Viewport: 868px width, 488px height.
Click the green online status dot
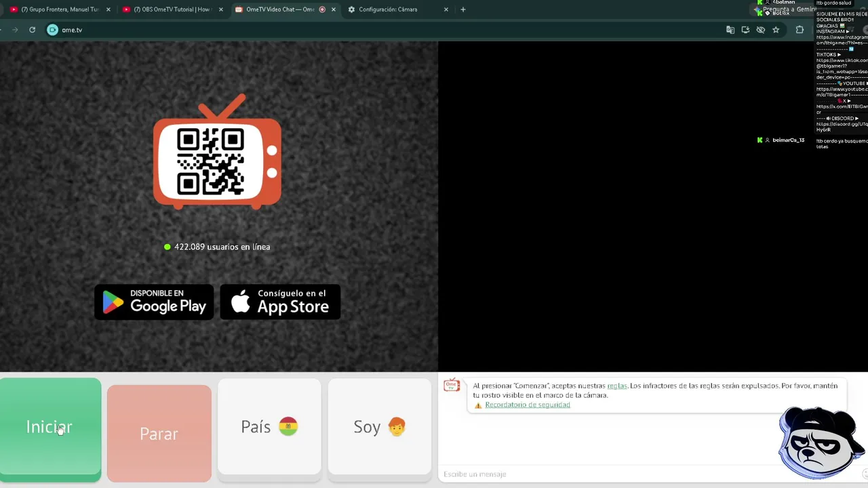(167, 247)
